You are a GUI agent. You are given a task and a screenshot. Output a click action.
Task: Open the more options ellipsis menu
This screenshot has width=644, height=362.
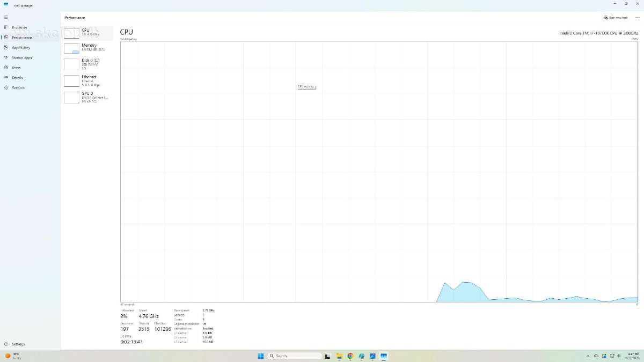pyautogui.click(x=637, y=18)
